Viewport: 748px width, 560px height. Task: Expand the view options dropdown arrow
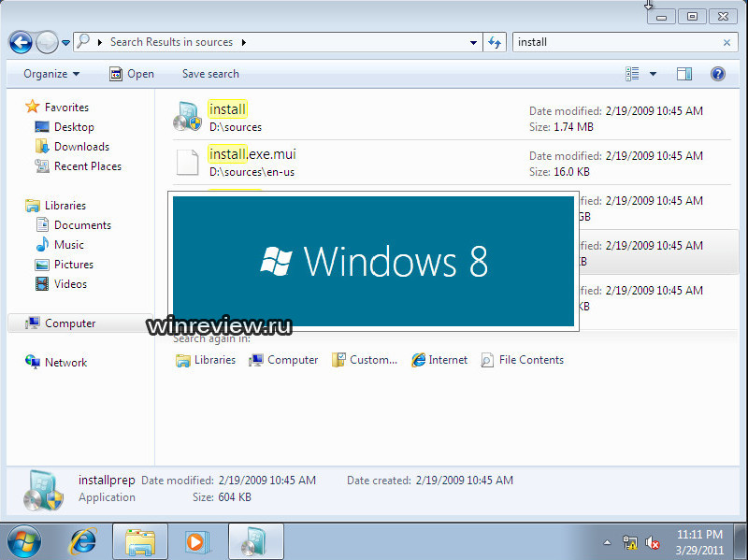(653, 74)
